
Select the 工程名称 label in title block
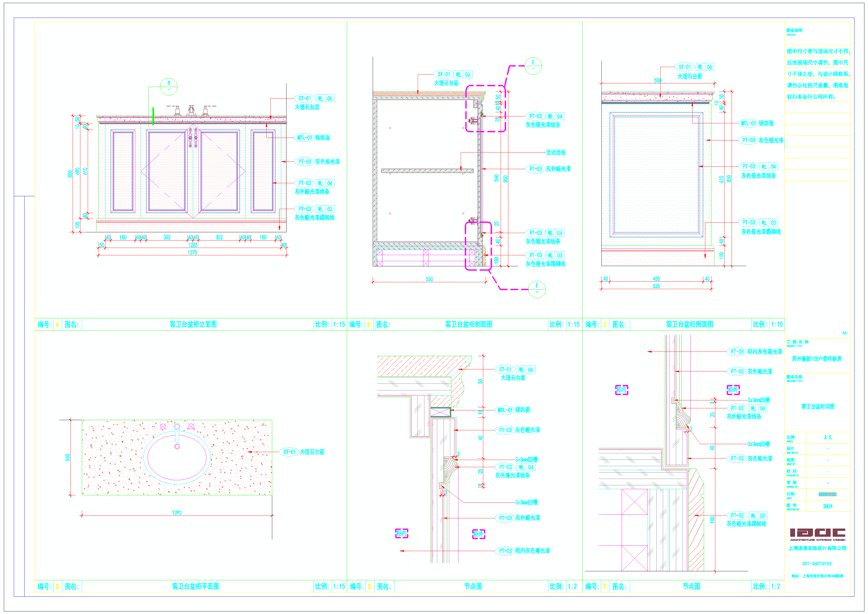[797, 342]
